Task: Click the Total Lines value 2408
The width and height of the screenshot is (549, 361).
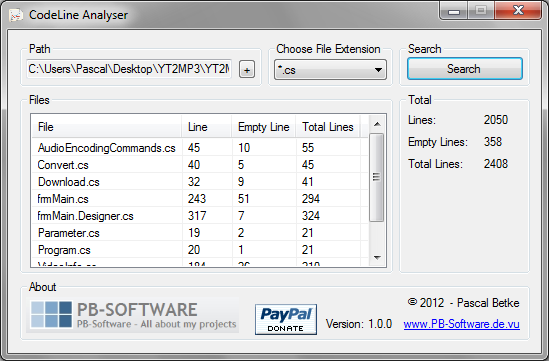Action: 496,164
